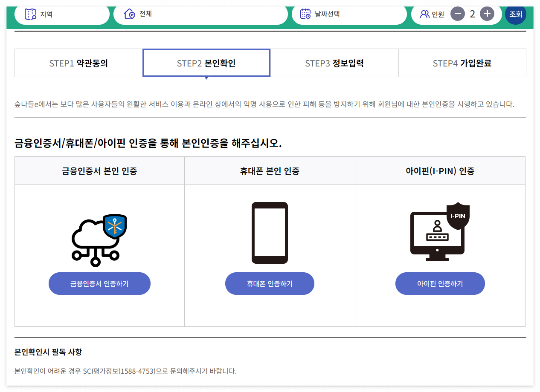Click the 지역 (region) map icon
The width and height of the screenshot is (540, 392).
pyautogui.click(x=29, y=14)
